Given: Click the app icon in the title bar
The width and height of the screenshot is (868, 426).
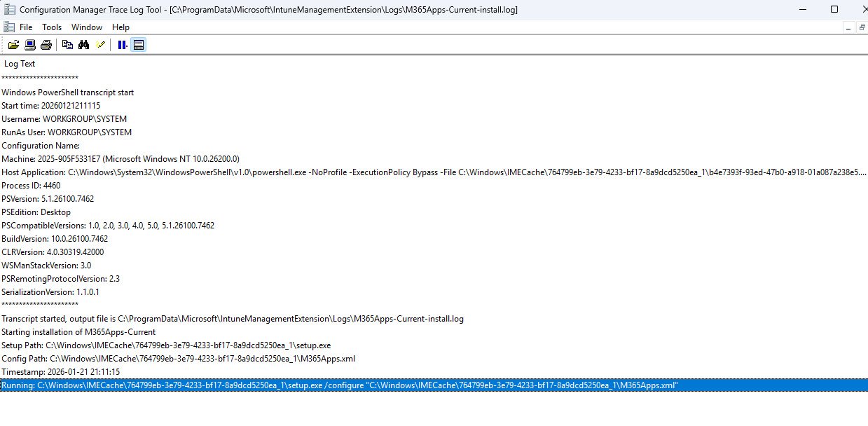Looking at the screenshot, I should tap(8, 10).
